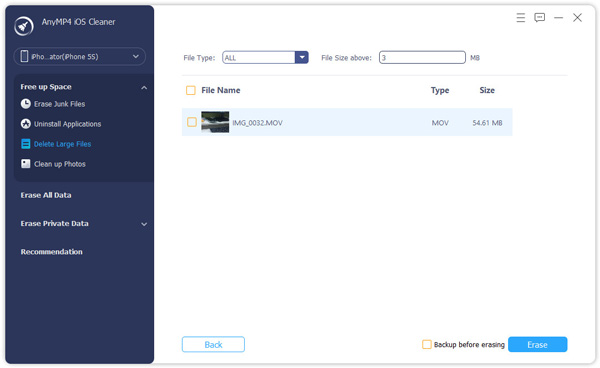Click the Size column header
600x368 pixels.
coord(487,90)
